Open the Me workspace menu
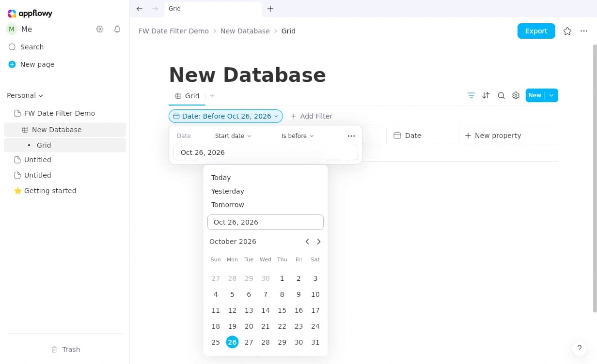 click(19, 29)
